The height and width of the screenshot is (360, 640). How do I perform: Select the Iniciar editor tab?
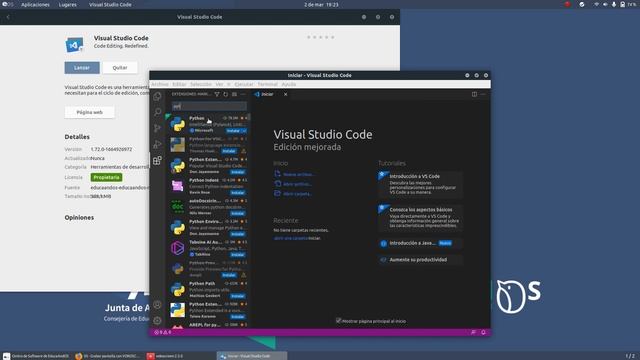point(267,94)
